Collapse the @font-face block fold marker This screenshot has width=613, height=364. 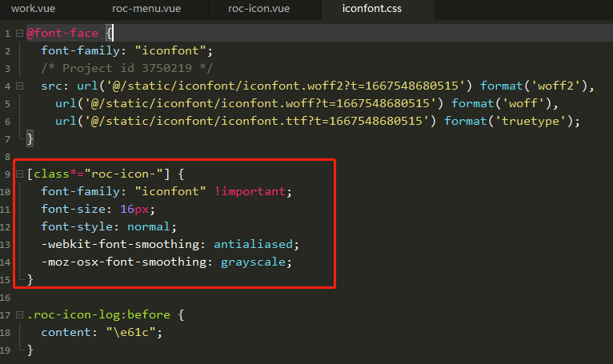pos(18,34)
